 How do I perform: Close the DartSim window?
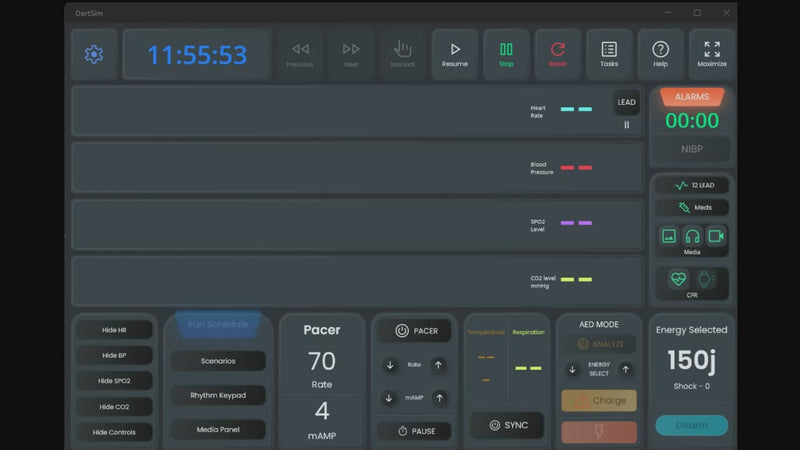coord(726,13)
